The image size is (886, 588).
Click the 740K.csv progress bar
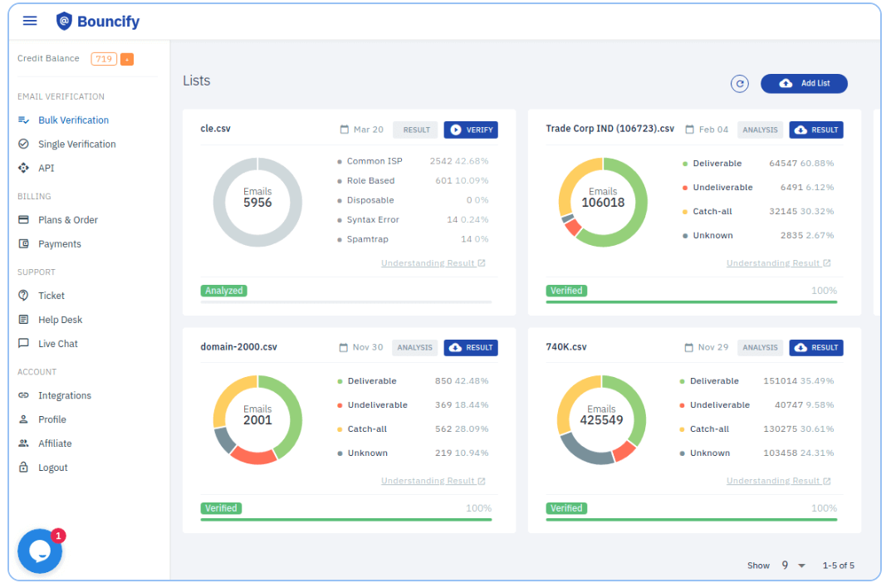pyautogui.click(x=691, y=520)
